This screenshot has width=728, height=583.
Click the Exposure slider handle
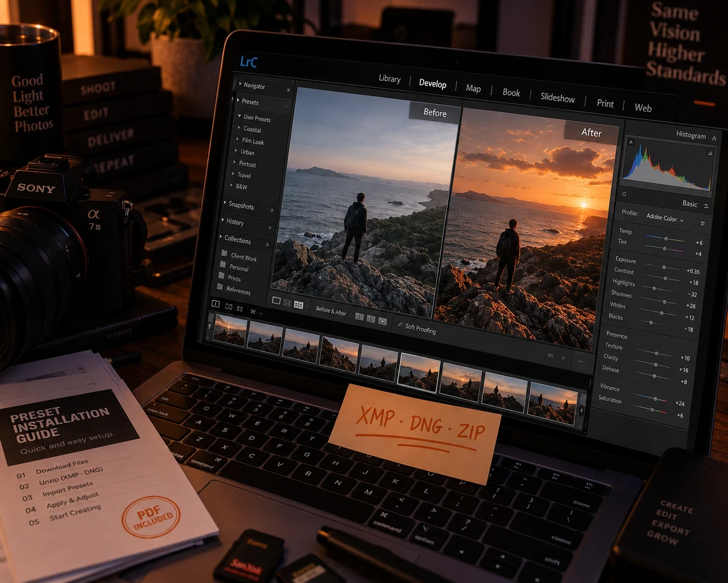664,267
